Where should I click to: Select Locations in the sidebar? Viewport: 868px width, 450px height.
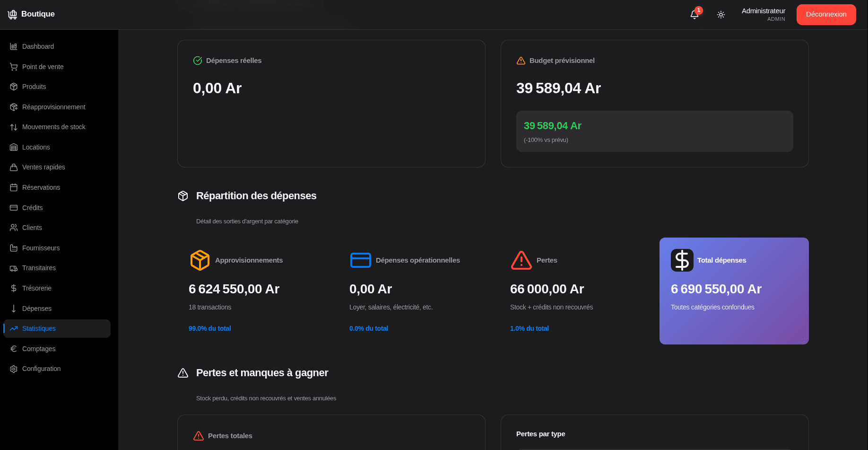pos(57,147)
